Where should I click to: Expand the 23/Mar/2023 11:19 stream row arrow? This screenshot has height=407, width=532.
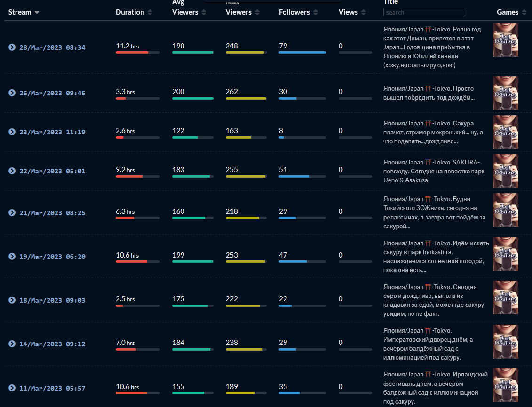[x=12, y=132]
